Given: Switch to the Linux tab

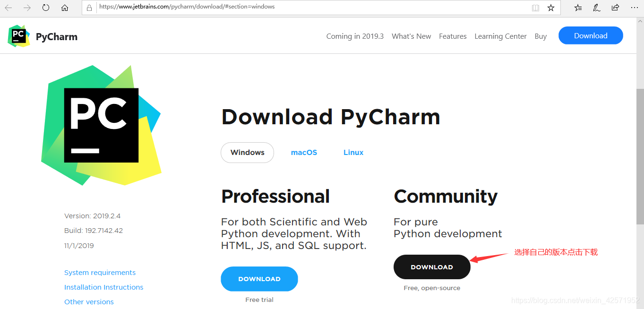Looking at the screenshot, I should pos(353,153).
